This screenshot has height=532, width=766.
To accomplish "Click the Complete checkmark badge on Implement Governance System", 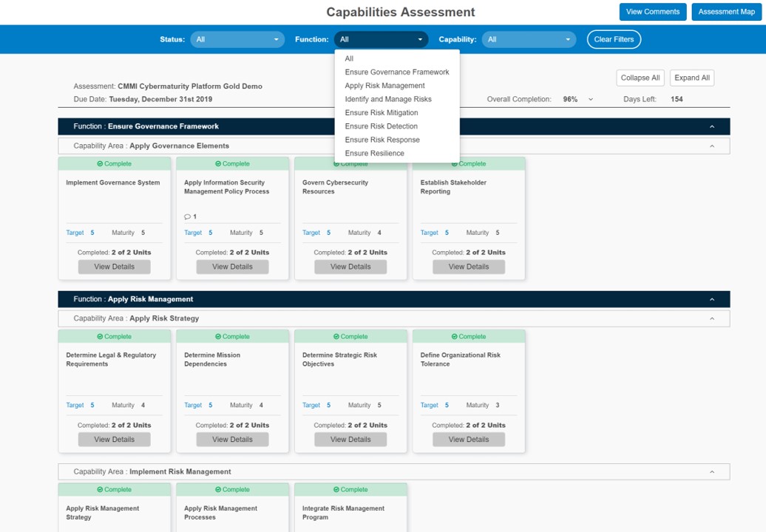I will click(114, 163).
